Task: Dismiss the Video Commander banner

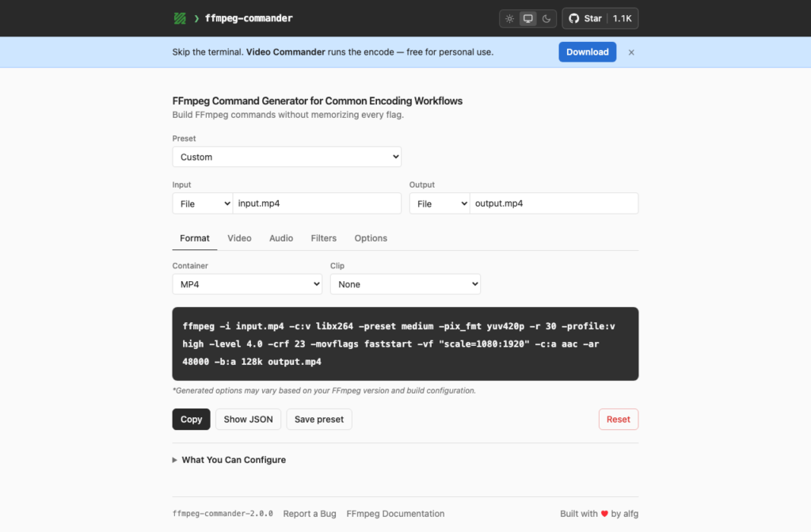Action: [x=631, y=52]
